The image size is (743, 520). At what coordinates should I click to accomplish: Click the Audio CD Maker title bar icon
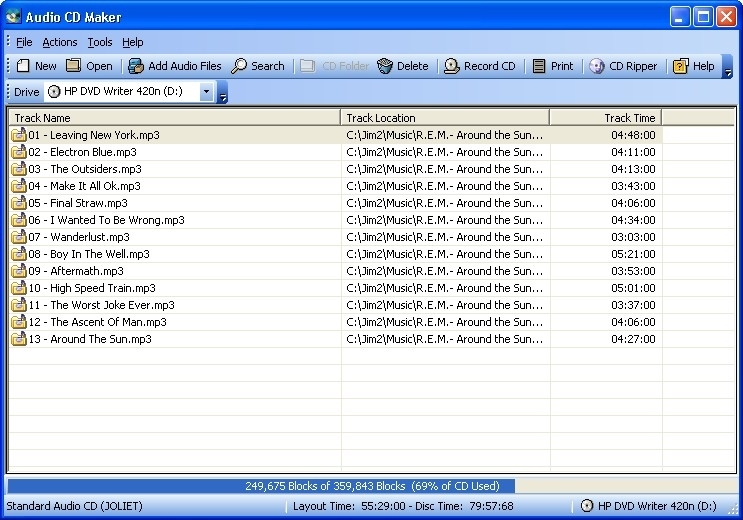[x=13, y=17]
